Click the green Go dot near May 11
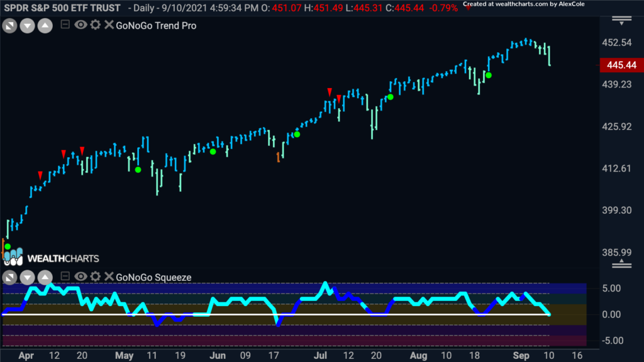This screenshot has width=644, height=362. pos(138,170)
